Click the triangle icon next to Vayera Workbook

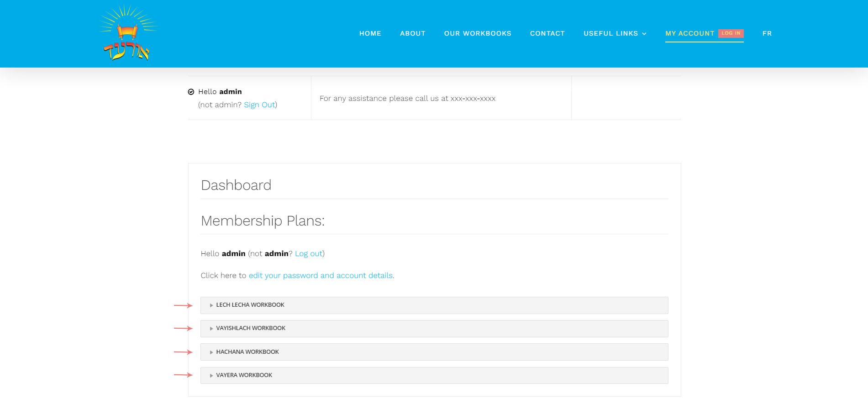point(211,376)
